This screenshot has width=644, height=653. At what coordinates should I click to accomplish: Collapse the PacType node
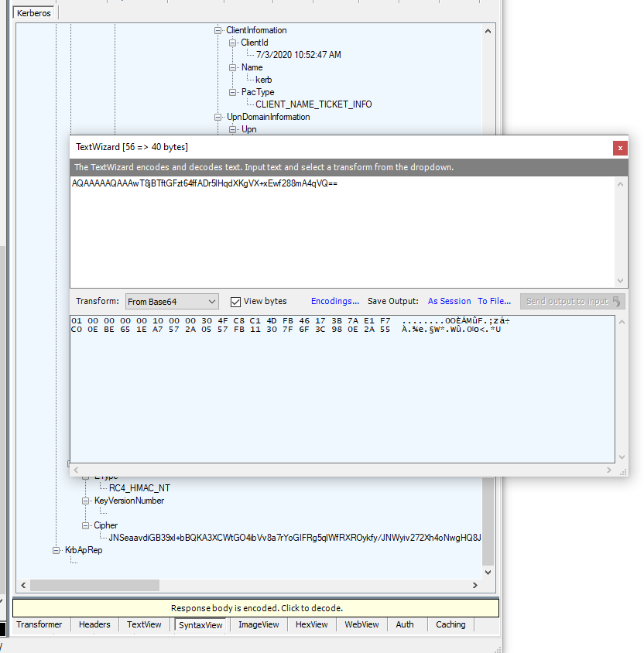234,93
